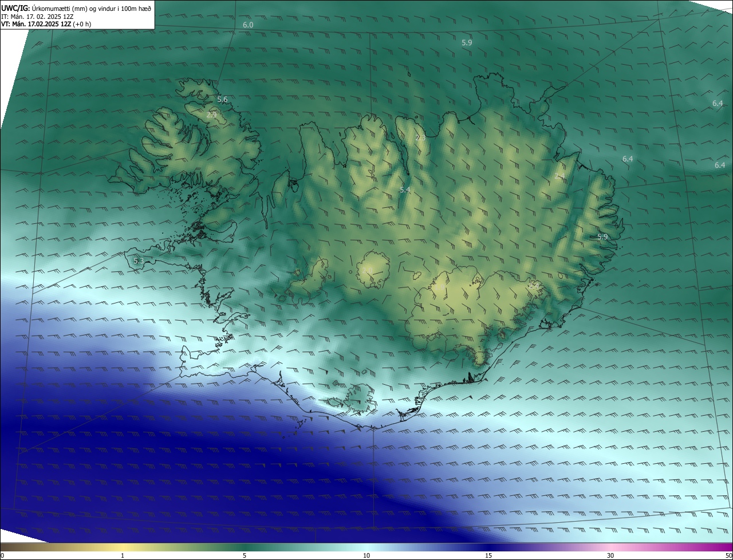Click the 1 tick on the colour scale
733x560 pixels.
click(x=123, y=555)
